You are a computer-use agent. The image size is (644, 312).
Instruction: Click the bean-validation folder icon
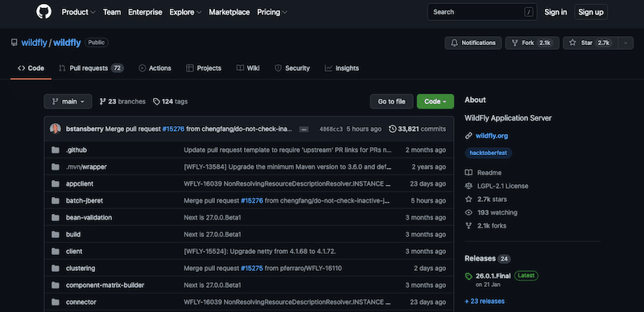56,218
